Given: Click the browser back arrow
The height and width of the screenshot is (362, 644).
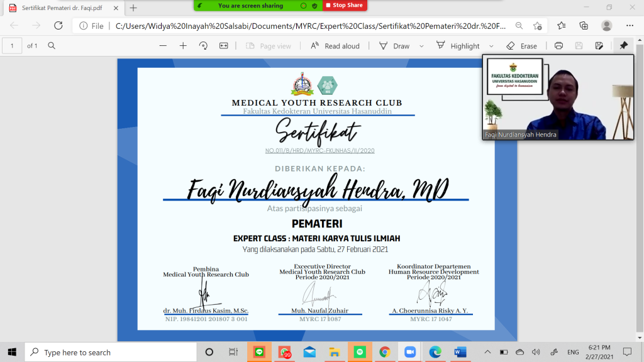Looking at the screenshot, I should pyautogui.click(x=14, y=25).
